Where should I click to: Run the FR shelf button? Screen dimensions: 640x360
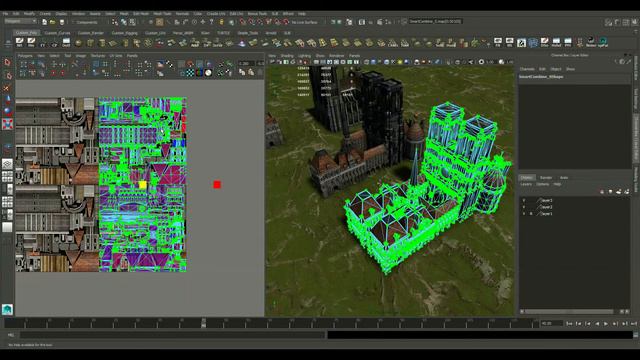click(498, 42)
